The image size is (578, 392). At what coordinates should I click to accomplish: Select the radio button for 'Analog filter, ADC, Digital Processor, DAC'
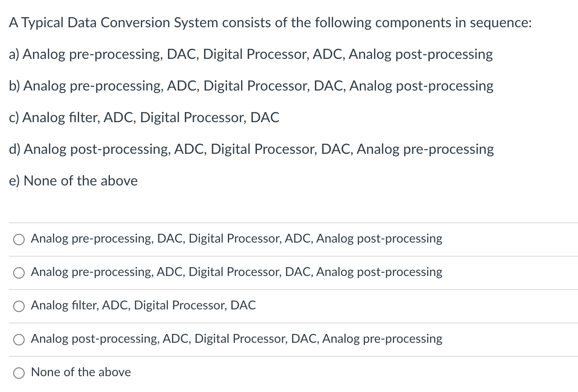pyautogui.click(x=18, y=306)
